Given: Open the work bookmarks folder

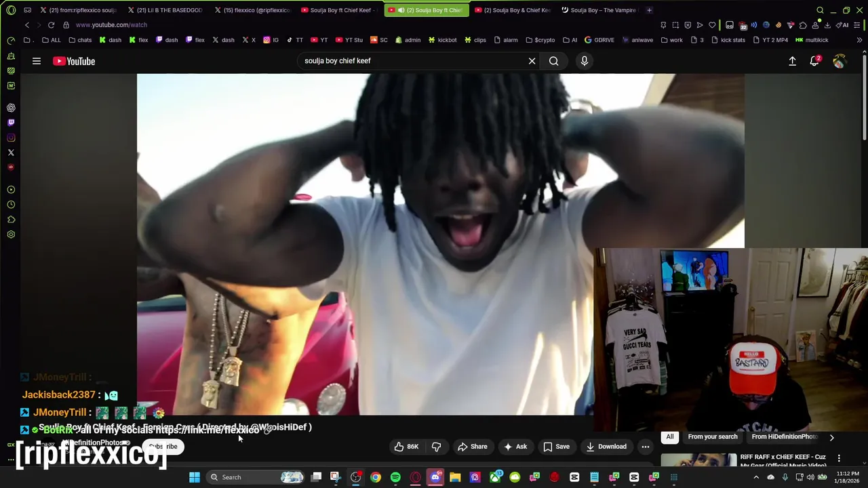Looking at the screenshot, I should (671, 40).
